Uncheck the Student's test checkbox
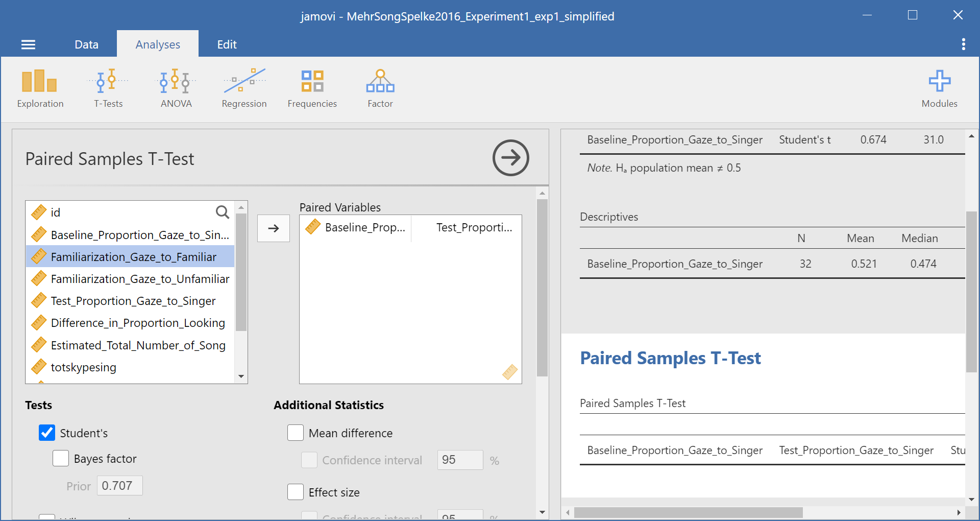This screenshot has width=980, height=521. tap(47, 433)
